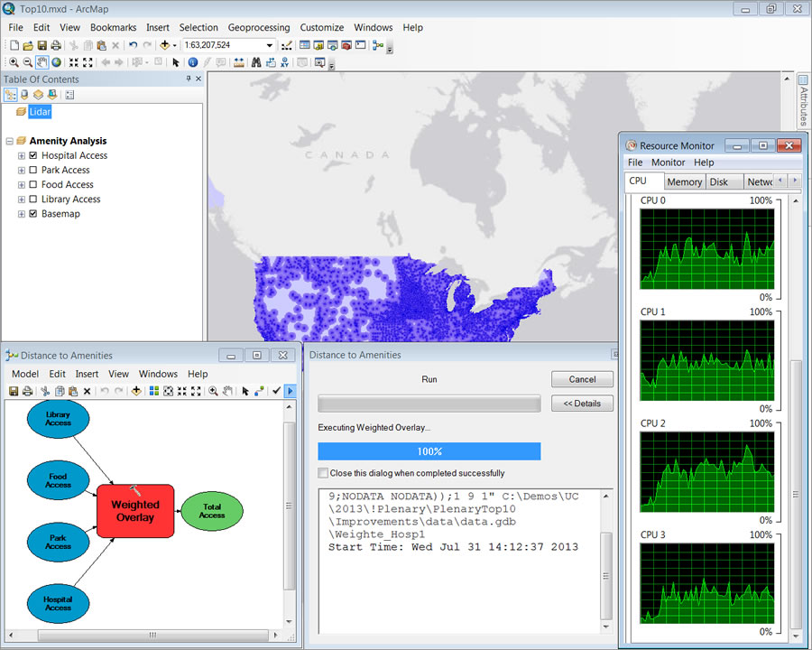Activate the Pan tool on the Tools toolbar

41,60
